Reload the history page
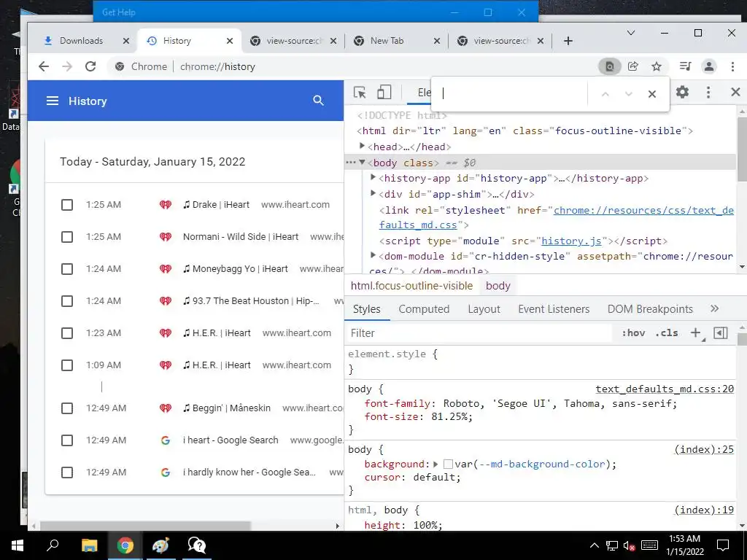The width and height of the screenshot is (747, 560). [90, 66]
